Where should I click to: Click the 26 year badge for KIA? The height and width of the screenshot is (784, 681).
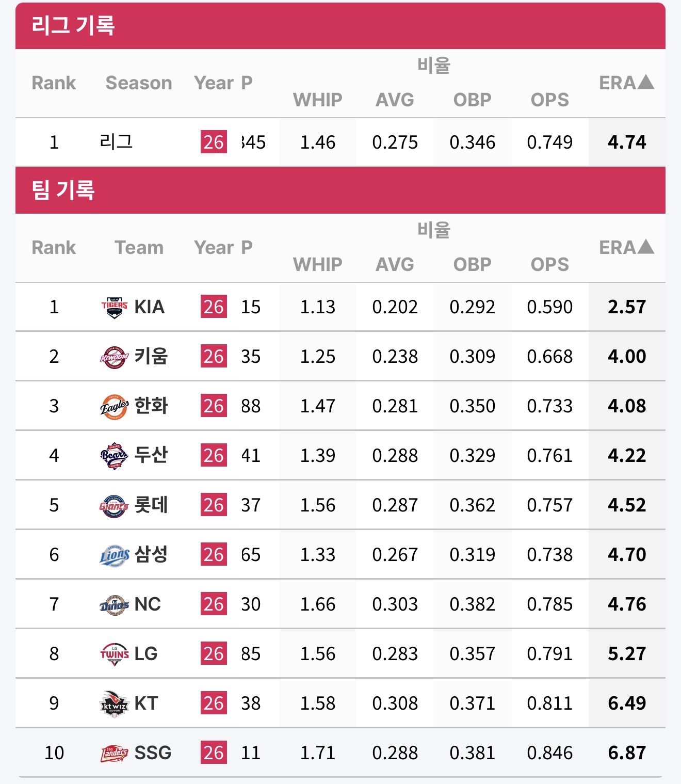tap(214, 307)
